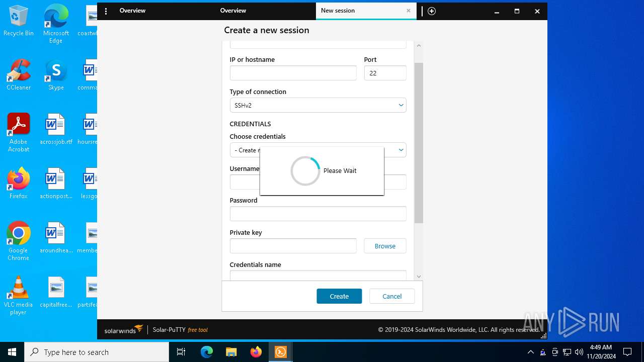Click the Create button
Viewport: 644px width, 362px height.
point(339,296)
